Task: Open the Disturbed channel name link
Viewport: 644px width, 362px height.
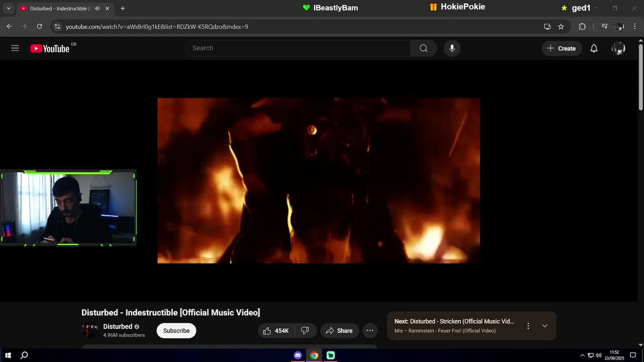Action: (x=118, y=326)
